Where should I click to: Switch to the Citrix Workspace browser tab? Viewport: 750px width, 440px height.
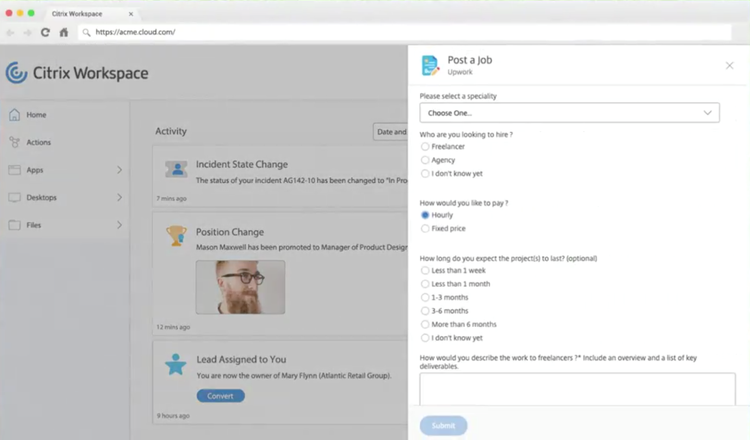coord(92,14)
